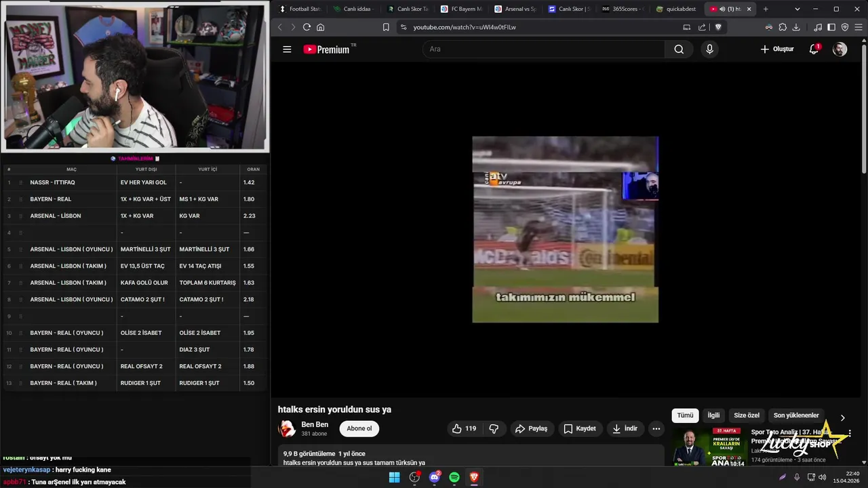The width and height of the screenshot is (868, 488).
Task: Expand the tab search dropdown arrow
Action: pos(797,9)
